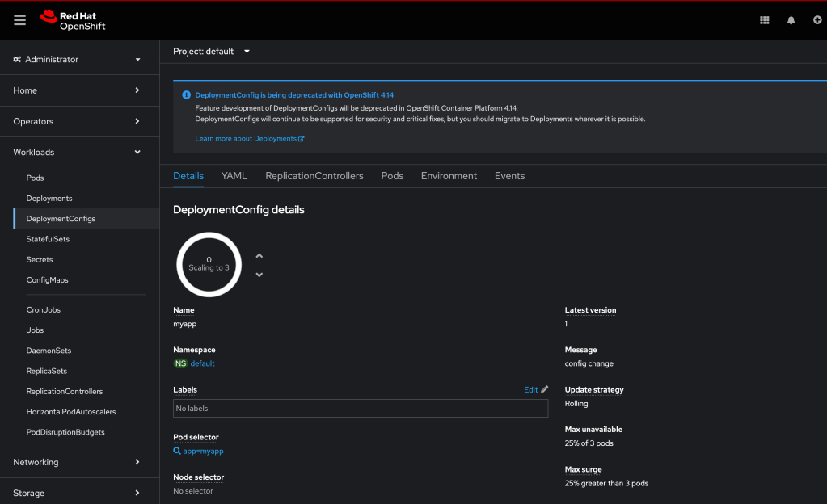
Task: Click the Name field label
Action: pyautogui.click(x=184, y=310)
